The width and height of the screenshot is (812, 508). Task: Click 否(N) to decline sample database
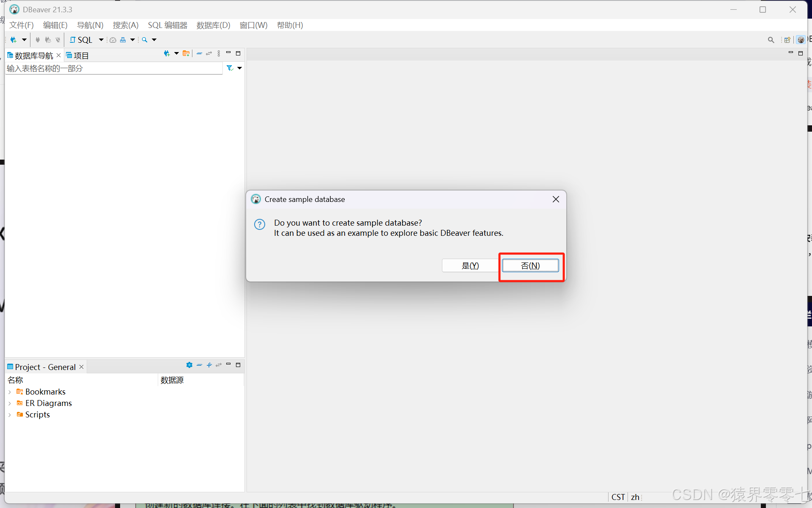(x=530, y=265)
